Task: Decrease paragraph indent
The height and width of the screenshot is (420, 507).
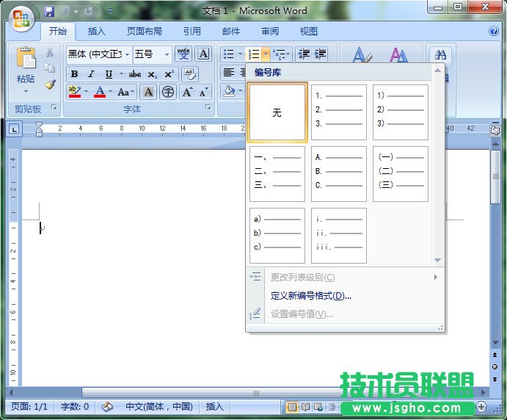Action: pos(304,54)
